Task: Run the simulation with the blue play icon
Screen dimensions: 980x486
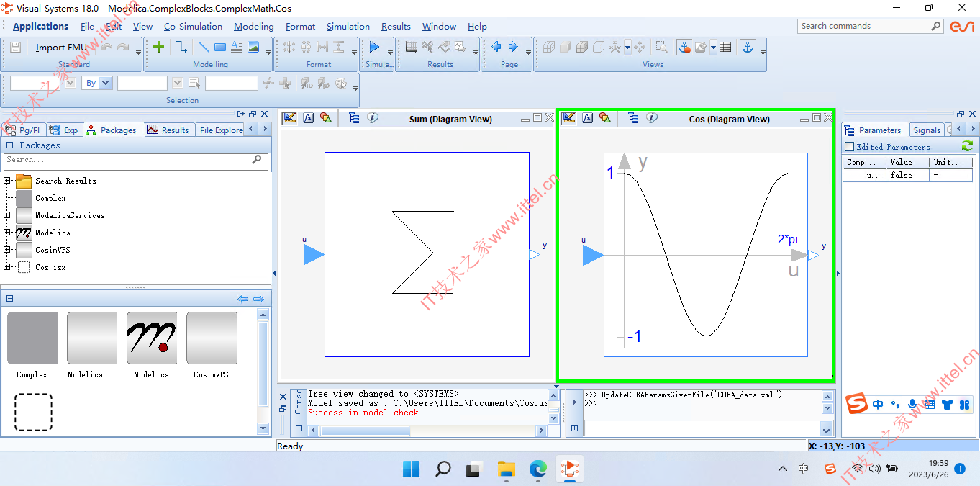Action: (374, 47)
